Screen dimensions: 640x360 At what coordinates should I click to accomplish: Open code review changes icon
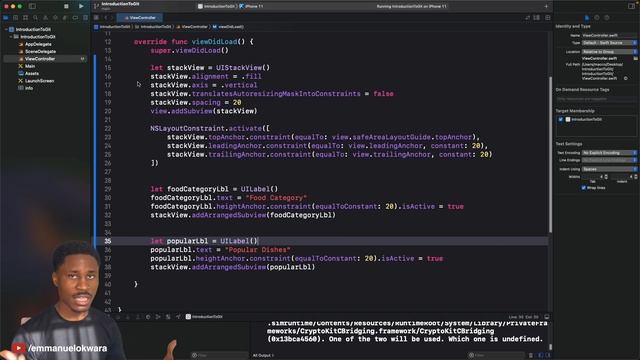tap(528, 18)
